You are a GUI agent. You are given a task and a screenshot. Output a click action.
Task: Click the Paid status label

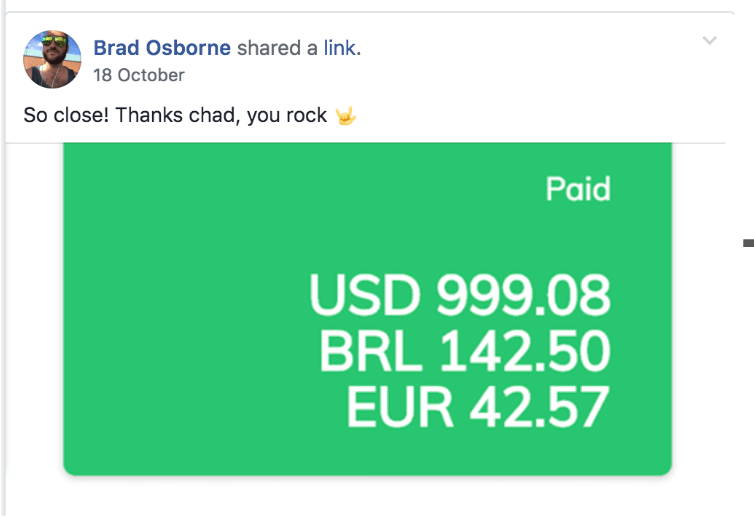click(x=578, y=189)
